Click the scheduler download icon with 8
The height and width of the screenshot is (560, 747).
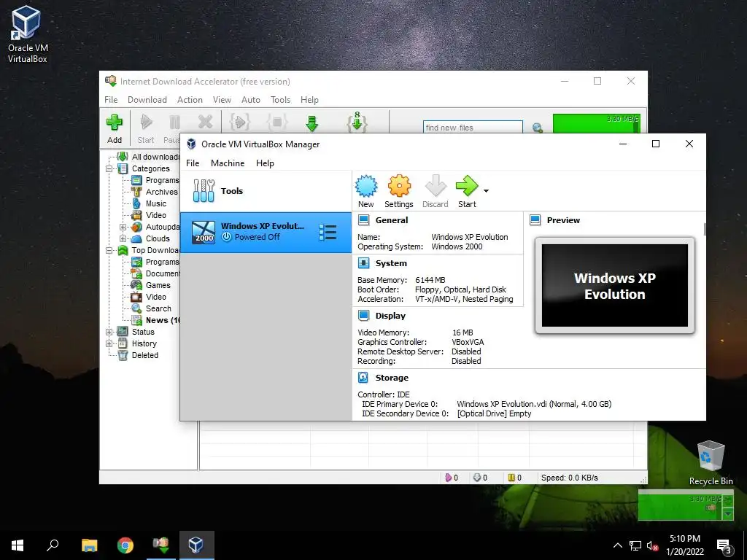(x=357, y=122)
